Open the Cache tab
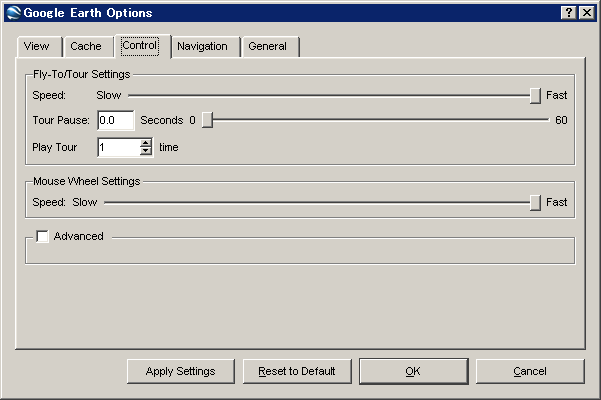 point(86,46)
